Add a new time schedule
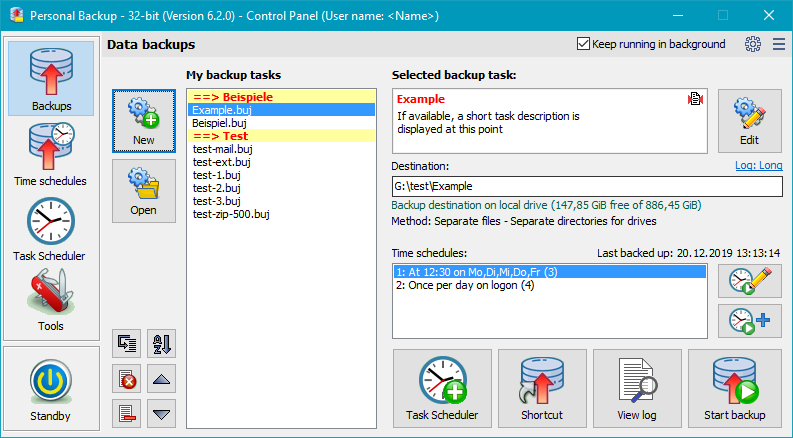This screenshot has height=438, width=793. click(x=750, y=321)
